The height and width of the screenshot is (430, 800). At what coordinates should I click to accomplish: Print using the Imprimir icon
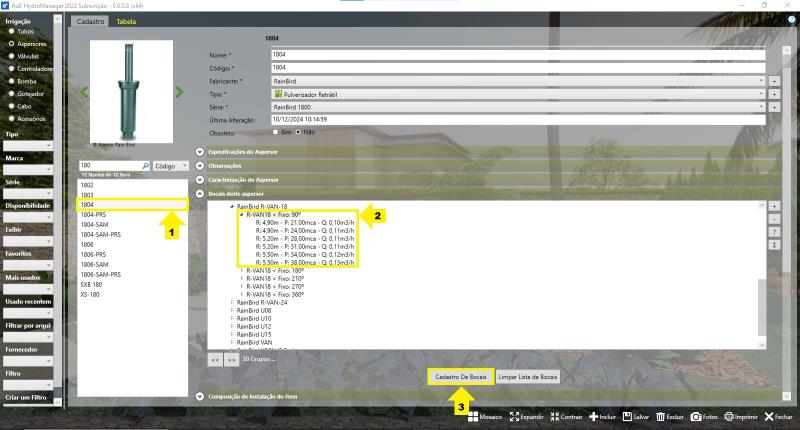(730, 417)
